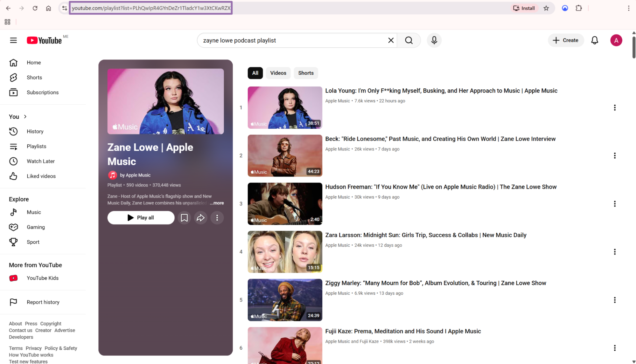636x364 pixels.
Task: Click Play all button
Action: (141, 218)
